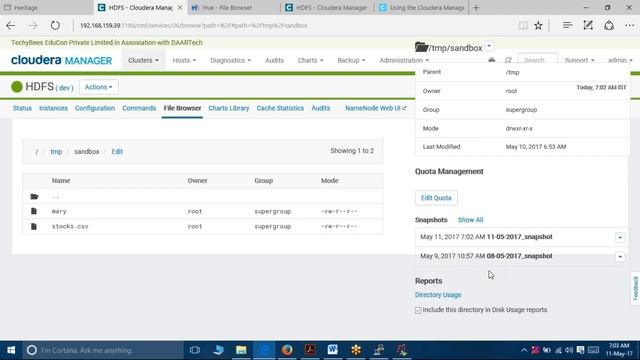Viewport: 640px width, 360px height.
Task: Switch to Commands tab
Action: pos(139,108)
